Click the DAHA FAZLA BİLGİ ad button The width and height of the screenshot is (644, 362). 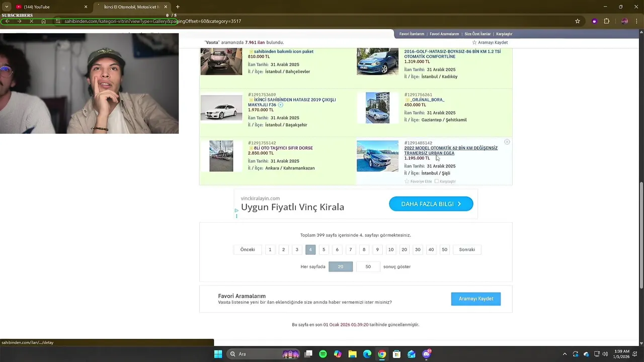coord(431,204)
